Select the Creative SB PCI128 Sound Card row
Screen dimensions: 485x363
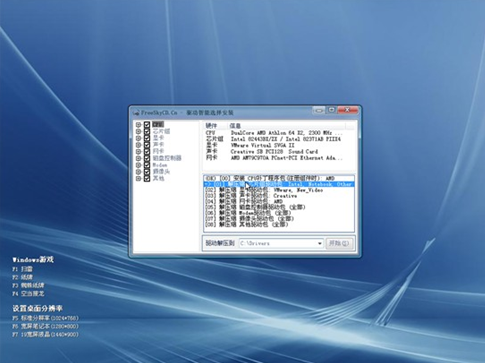(262, 152)
